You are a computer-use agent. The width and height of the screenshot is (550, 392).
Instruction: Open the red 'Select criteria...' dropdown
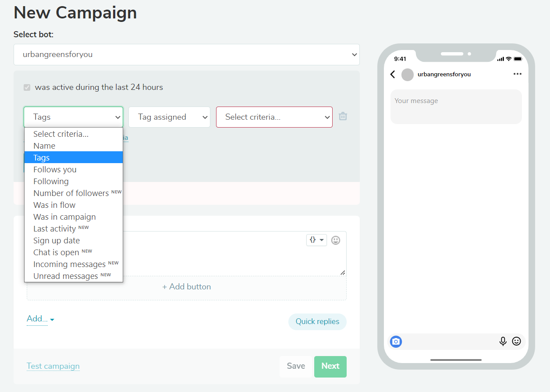coord(274,117)
